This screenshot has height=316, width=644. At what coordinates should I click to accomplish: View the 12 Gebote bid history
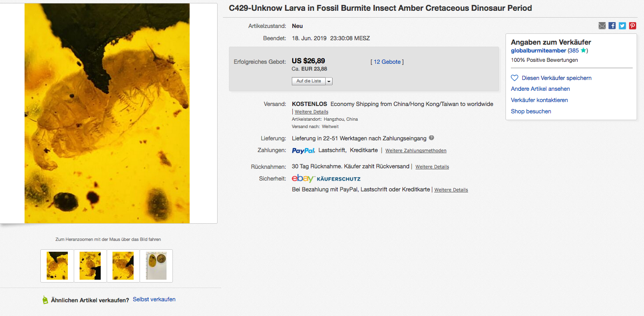(x=387, y=62)
